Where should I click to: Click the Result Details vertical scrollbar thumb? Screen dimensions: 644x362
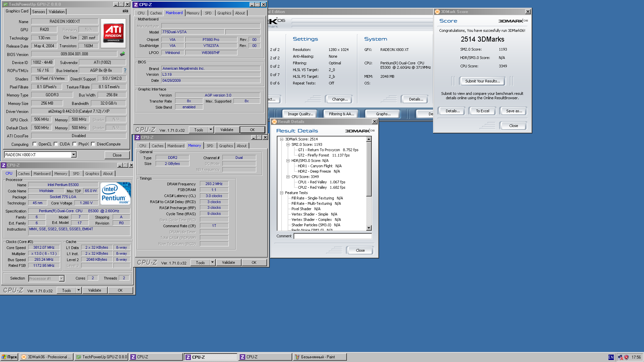(369, 169)
